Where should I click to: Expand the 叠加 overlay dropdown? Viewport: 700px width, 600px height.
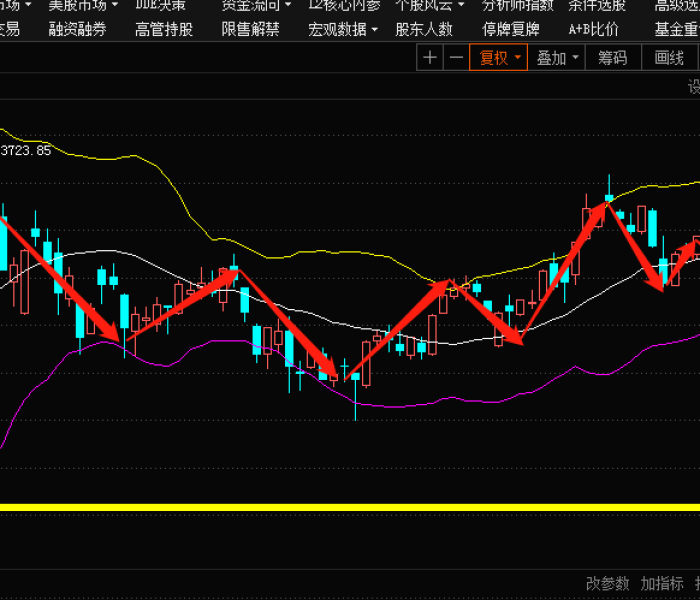point(557,58)
